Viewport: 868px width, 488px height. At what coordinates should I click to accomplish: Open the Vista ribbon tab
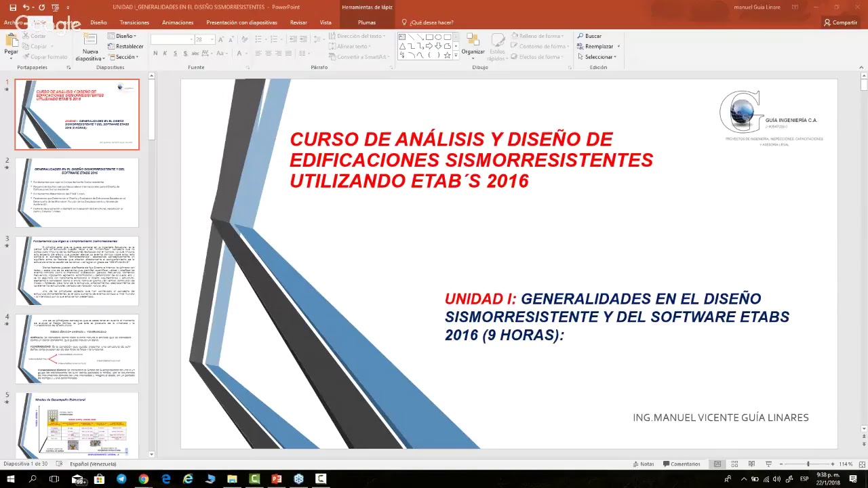[x=325, y=22]
